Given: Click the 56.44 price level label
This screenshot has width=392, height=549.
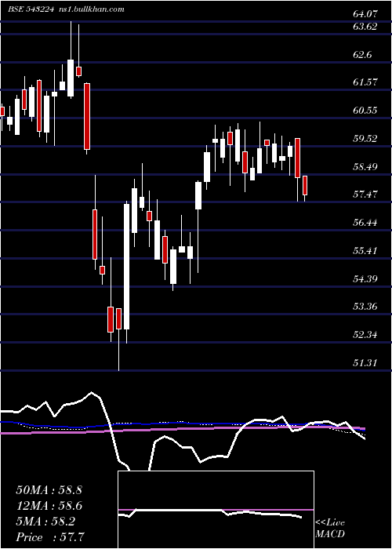Looking at the screenshot, I should pos(365,222).
